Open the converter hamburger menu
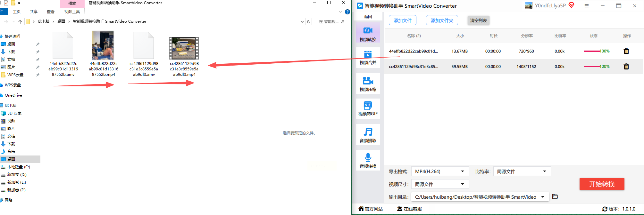 tap(586, 6)
